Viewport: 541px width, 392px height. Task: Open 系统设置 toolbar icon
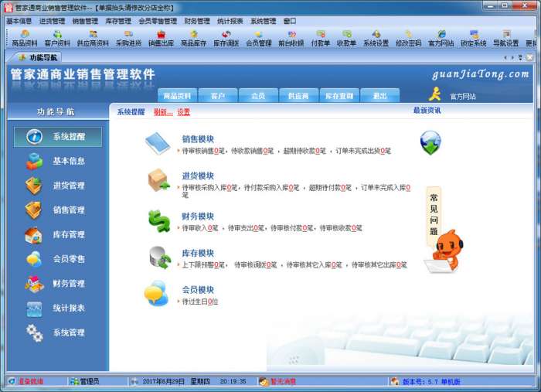[376, 39]
